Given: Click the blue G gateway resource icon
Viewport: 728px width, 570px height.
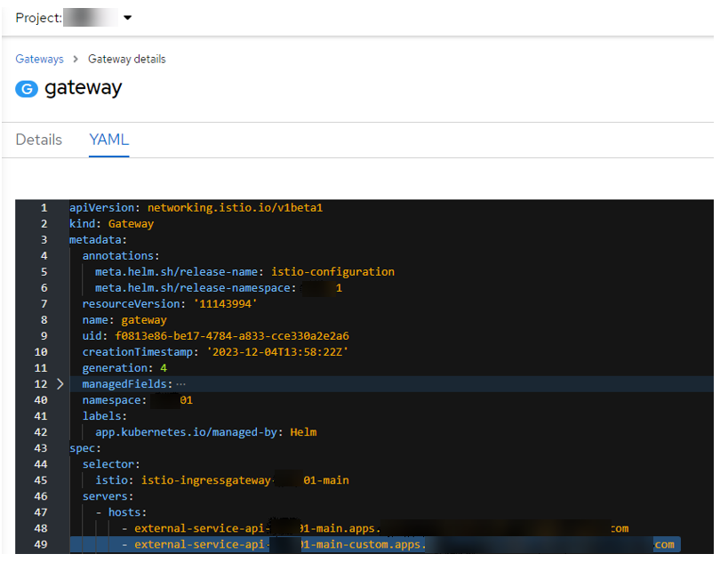Looking at the screenshot, I should pos(27,88).
